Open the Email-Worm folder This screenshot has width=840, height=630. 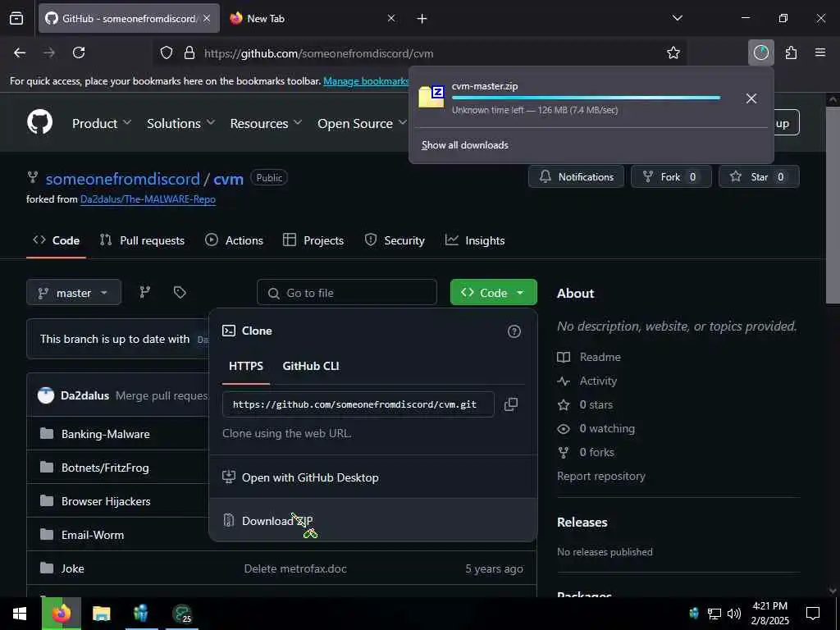(93, 535)
